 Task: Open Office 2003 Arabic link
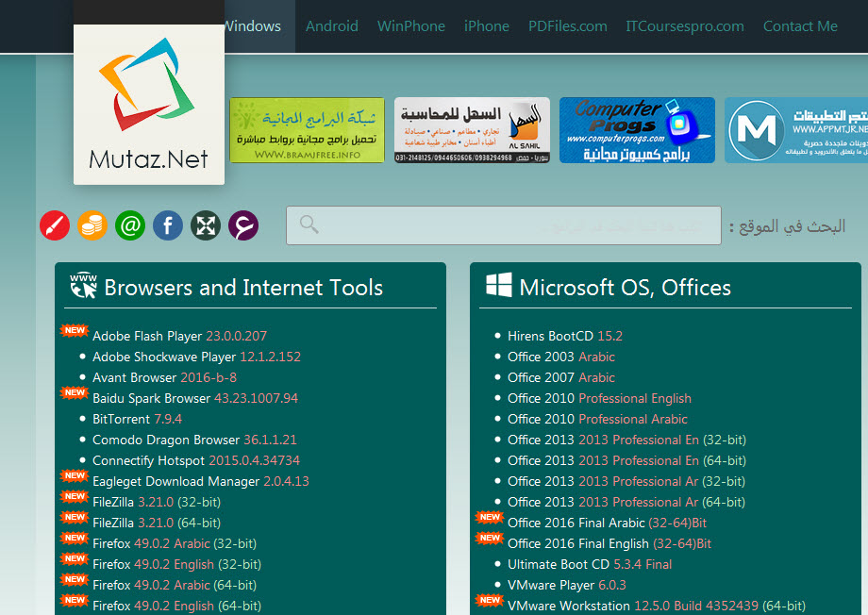[x=561, y=357]
